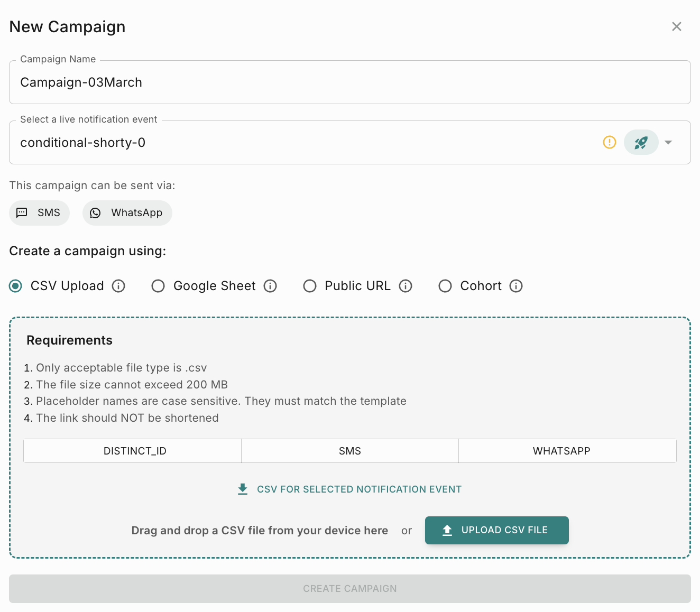Click the SMS channel chip
The image size is (700, 612).
tap(40, 213)
